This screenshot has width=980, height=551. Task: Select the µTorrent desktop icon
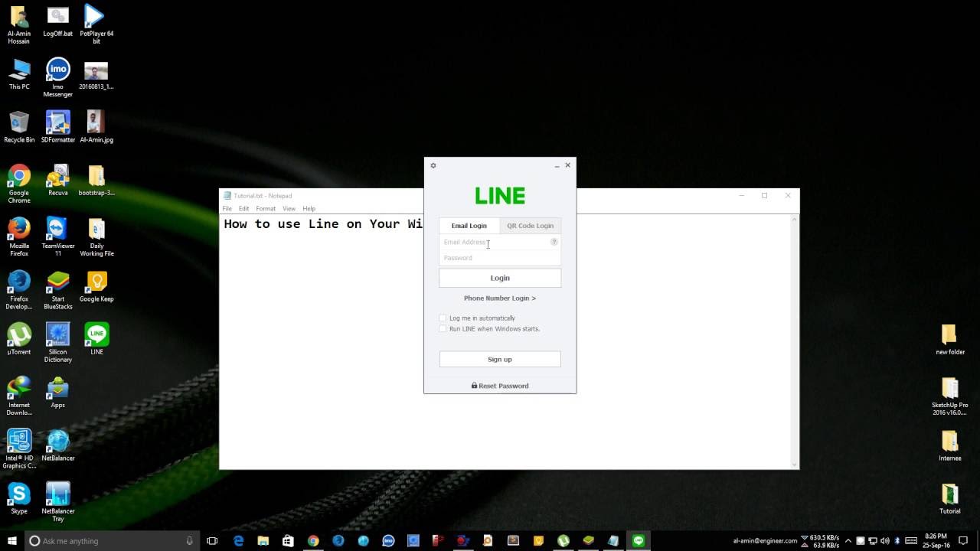[19, 338]
